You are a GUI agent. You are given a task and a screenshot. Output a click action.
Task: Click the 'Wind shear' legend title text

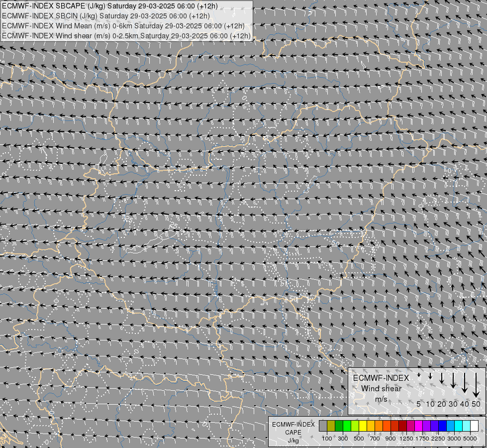pos(381,389)
